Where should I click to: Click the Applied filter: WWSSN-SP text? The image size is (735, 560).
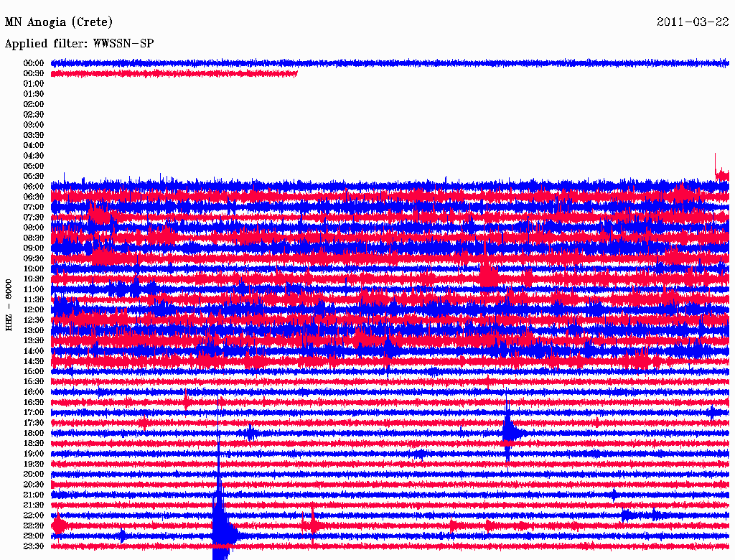click(79, 44)
